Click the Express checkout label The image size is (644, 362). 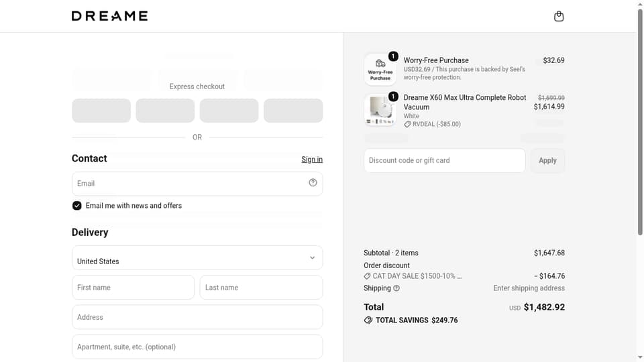pos(197,86)
